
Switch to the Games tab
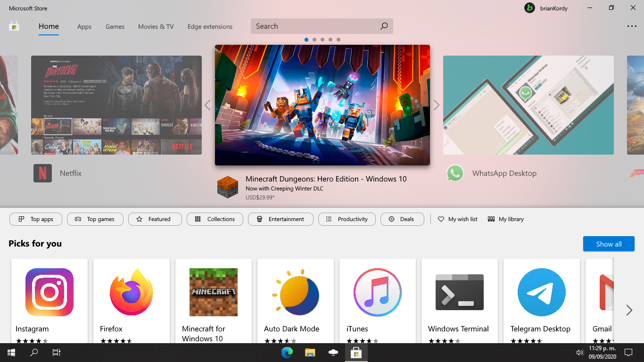point(115,27)
